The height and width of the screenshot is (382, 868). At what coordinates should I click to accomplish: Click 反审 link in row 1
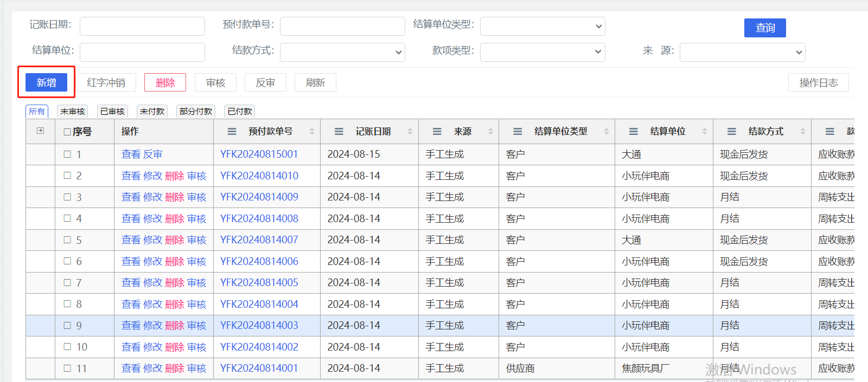coord(153,154)
